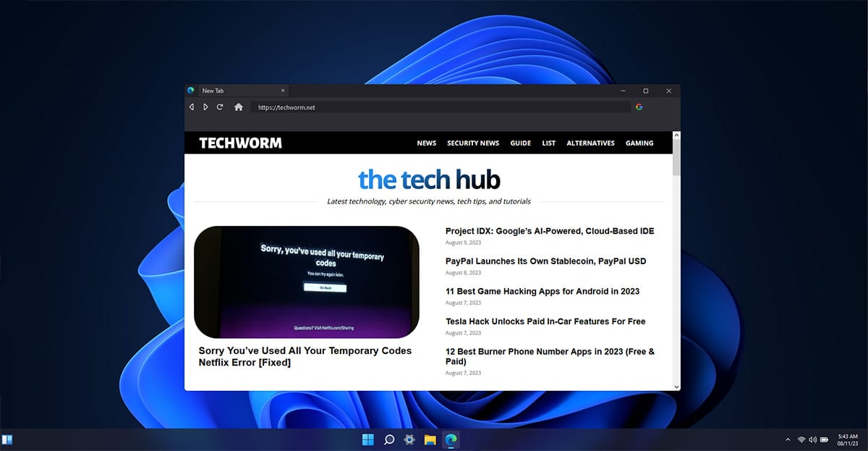Expand hidden icons in the system tray

coord(788,439)
